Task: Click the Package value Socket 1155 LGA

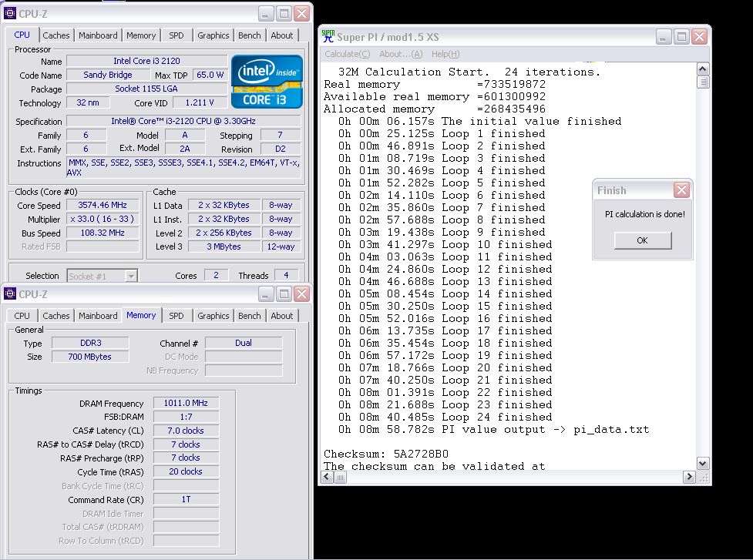Action: point(147,89)
